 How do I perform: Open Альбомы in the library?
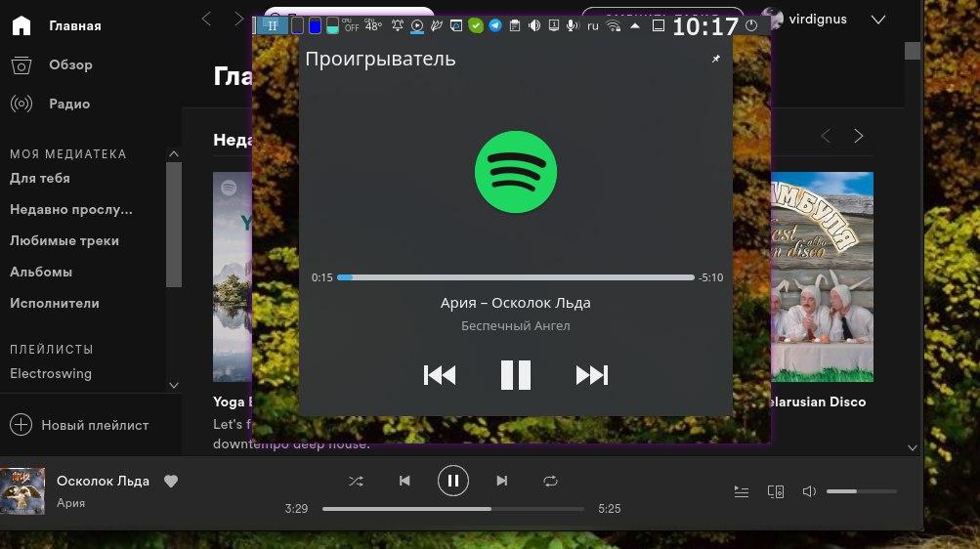pos(41,272)
